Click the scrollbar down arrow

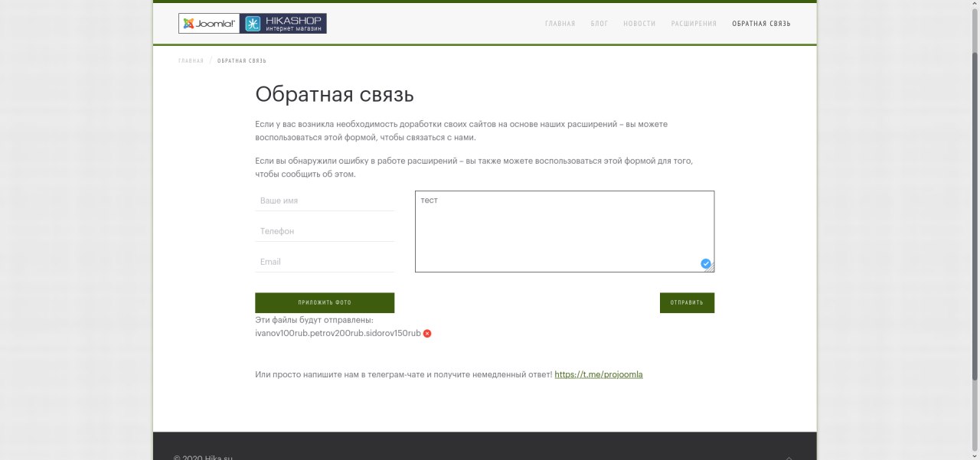(975, 455)
